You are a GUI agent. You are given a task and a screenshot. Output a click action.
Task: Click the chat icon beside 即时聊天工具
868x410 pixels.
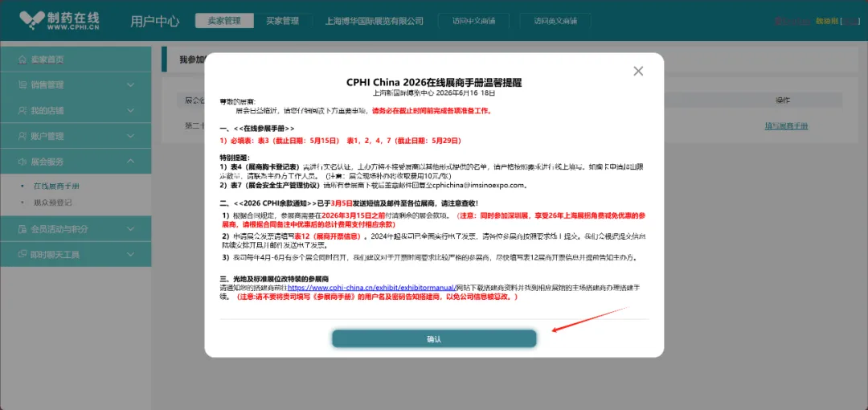point(23,254)
